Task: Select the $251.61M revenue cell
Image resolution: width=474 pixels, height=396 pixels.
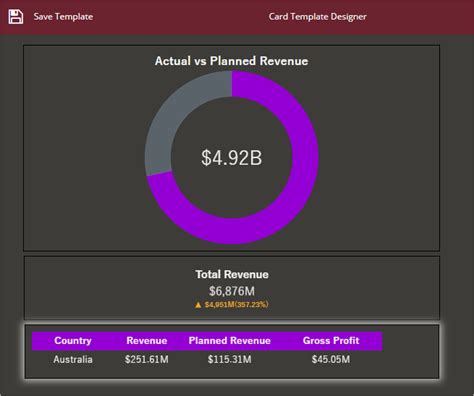Action: (x=147, y=359)
